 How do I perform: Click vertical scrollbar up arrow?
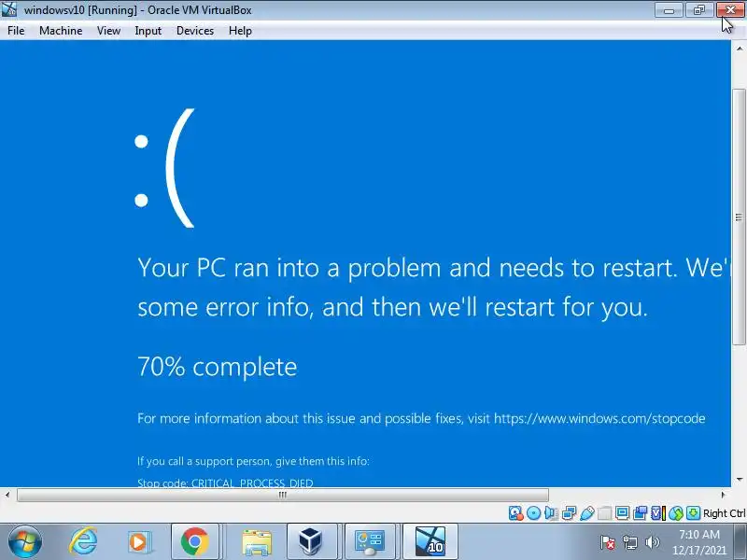point(739,49)
